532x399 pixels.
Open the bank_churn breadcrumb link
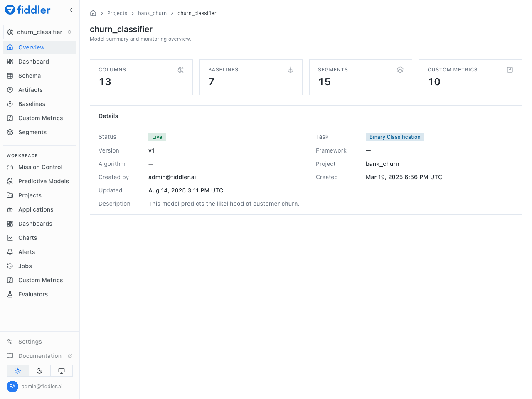pos(152,13)
